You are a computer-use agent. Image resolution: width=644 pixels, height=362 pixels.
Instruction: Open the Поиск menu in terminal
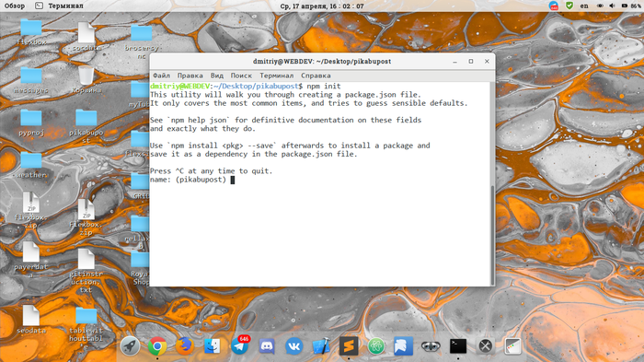click(241, 76)
